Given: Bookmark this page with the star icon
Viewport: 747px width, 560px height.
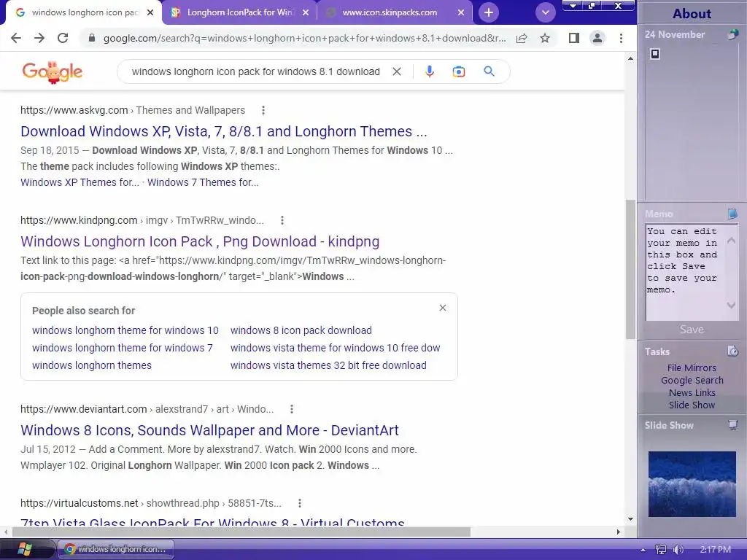Looking at the screenshot, I should coord(545,38).
